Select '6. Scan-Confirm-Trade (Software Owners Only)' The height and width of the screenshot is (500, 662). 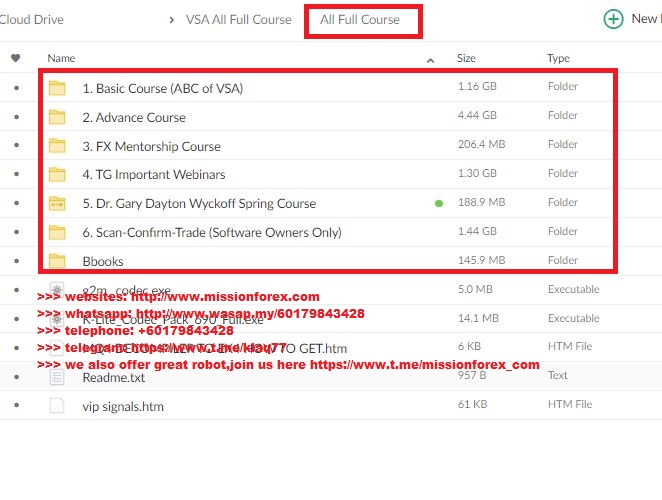(x=212, y=232)
